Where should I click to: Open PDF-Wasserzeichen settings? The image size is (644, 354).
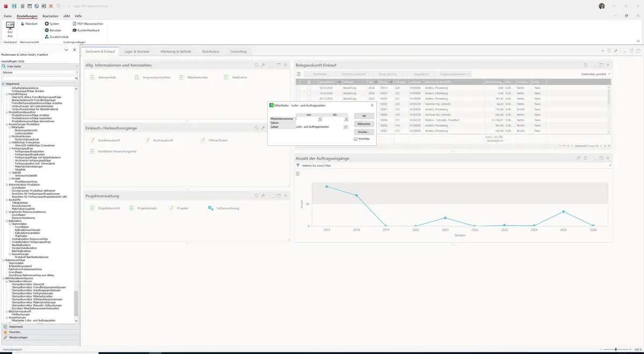pyautogui.click(x=87, y=24)
